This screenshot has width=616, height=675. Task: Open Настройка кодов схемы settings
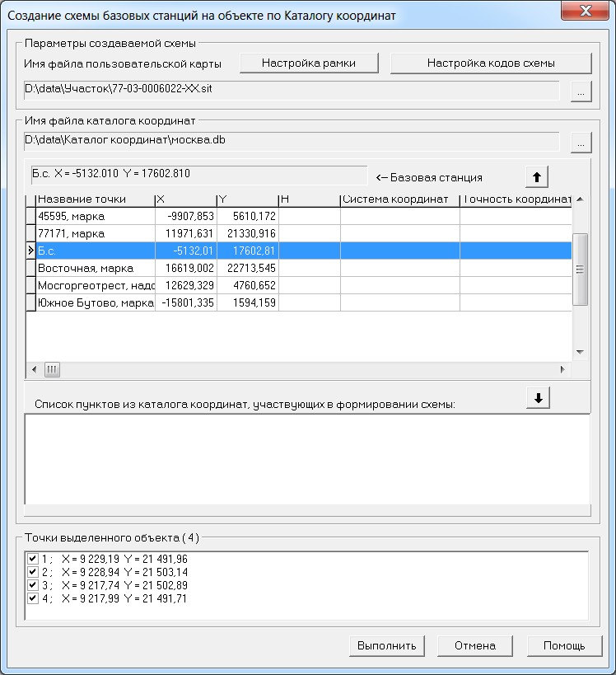point(491,63)
